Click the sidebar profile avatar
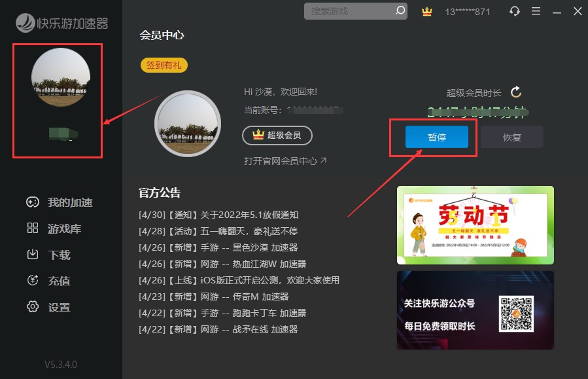The image size is (588, 379). tap(61, 77)
